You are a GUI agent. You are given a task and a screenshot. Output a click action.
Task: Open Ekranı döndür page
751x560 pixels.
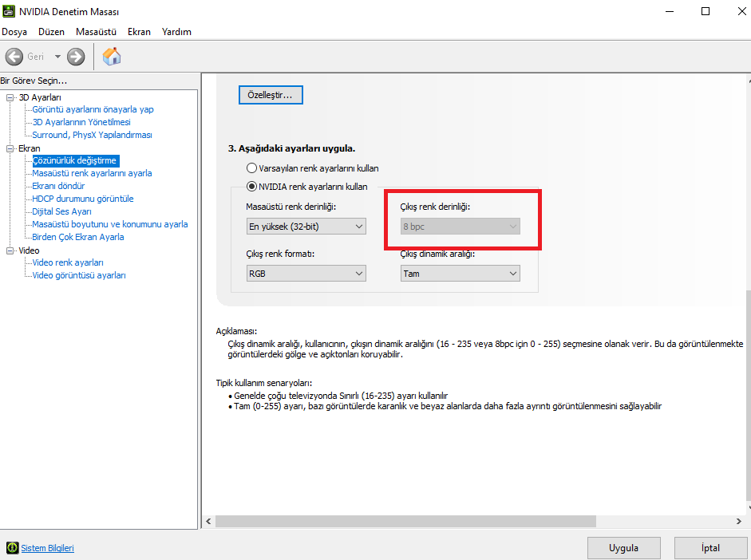[58, 186]
